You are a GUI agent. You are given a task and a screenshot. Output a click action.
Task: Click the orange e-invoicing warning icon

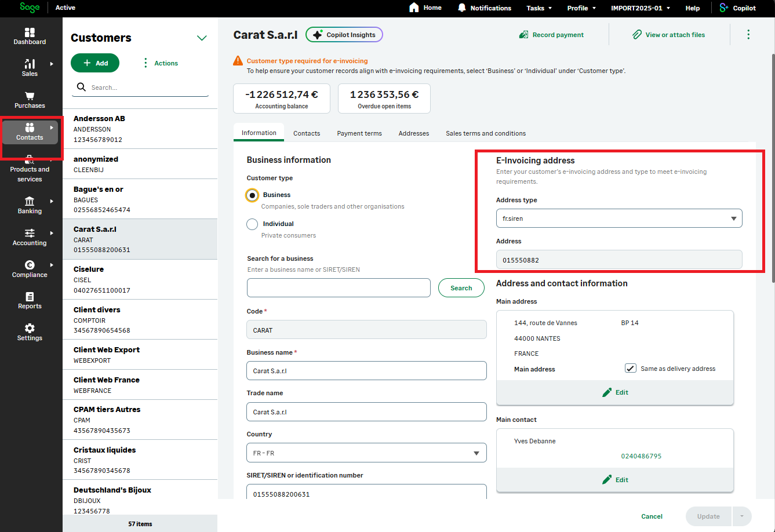(238, 61)
